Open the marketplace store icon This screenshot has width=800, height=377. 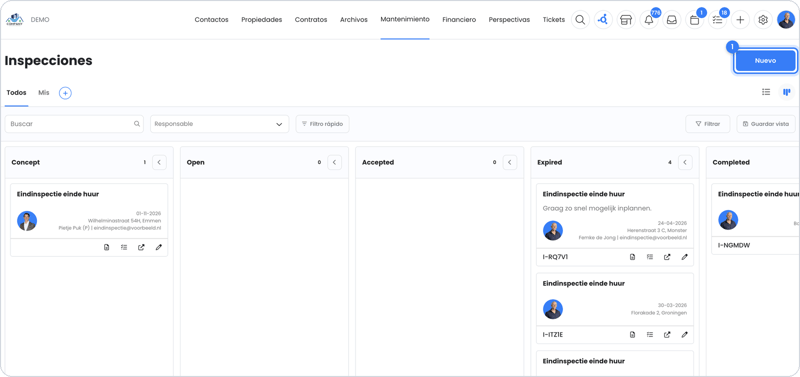(x=626, y=20)
